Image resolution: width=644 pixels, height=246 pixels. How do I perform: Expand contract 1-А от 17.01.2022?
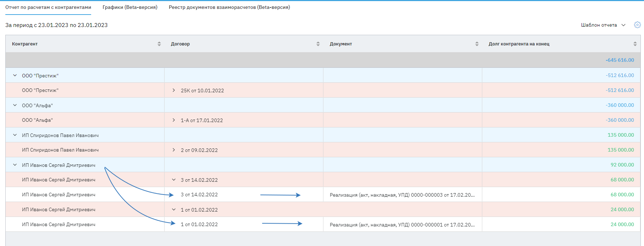click(174, 120)
